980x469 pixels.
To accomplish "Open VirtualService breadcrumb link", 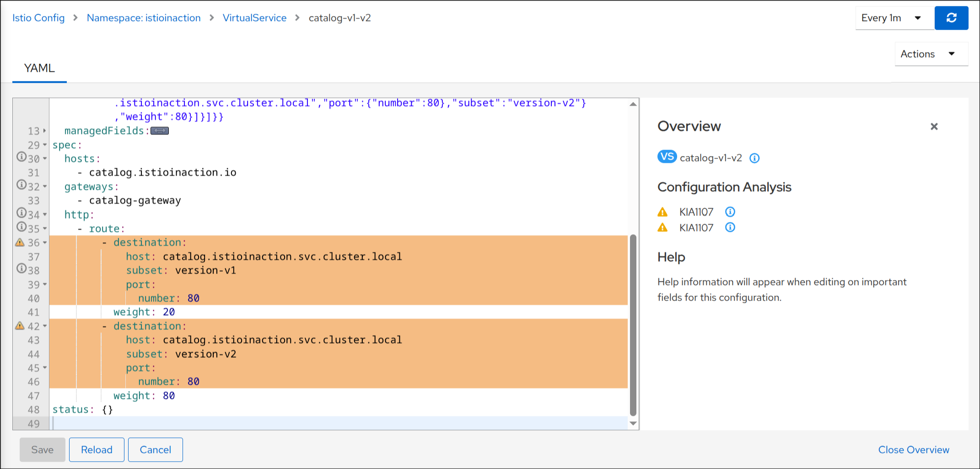I will tap(254, 18).
